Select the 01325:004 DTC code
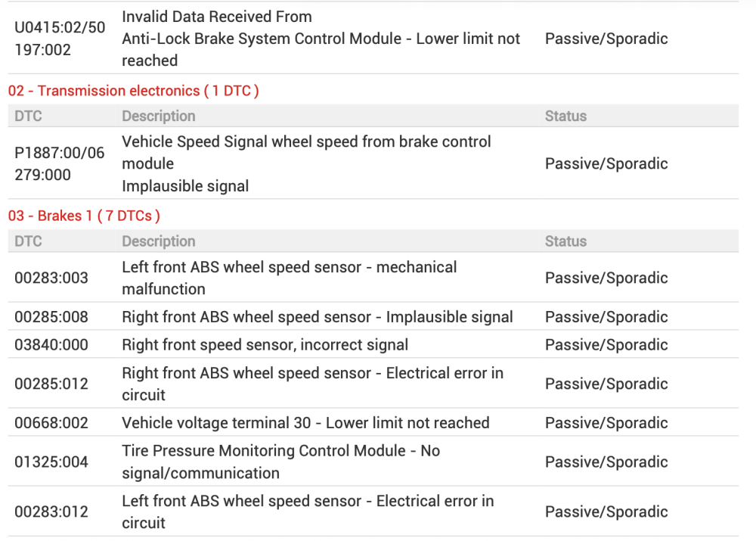 click(51, 462)
